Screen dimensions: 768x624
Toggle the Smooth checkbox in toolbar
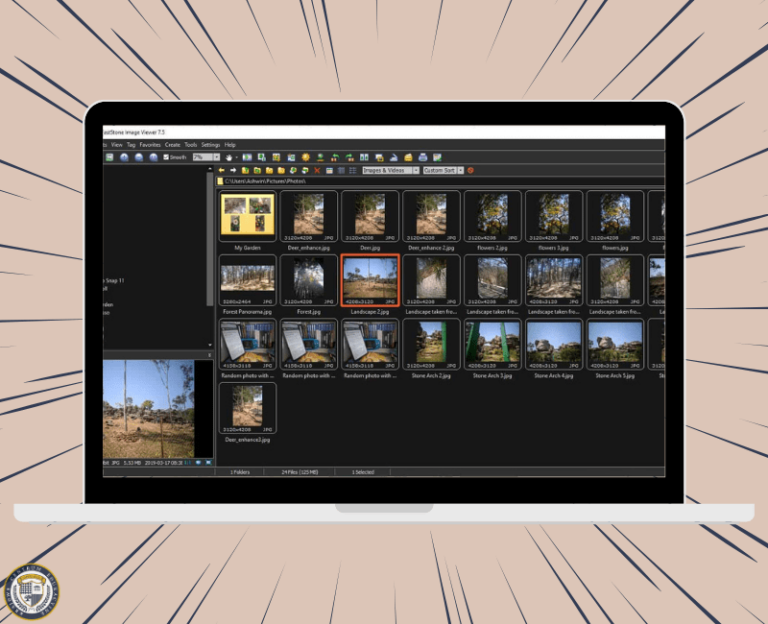click(166, 157)
